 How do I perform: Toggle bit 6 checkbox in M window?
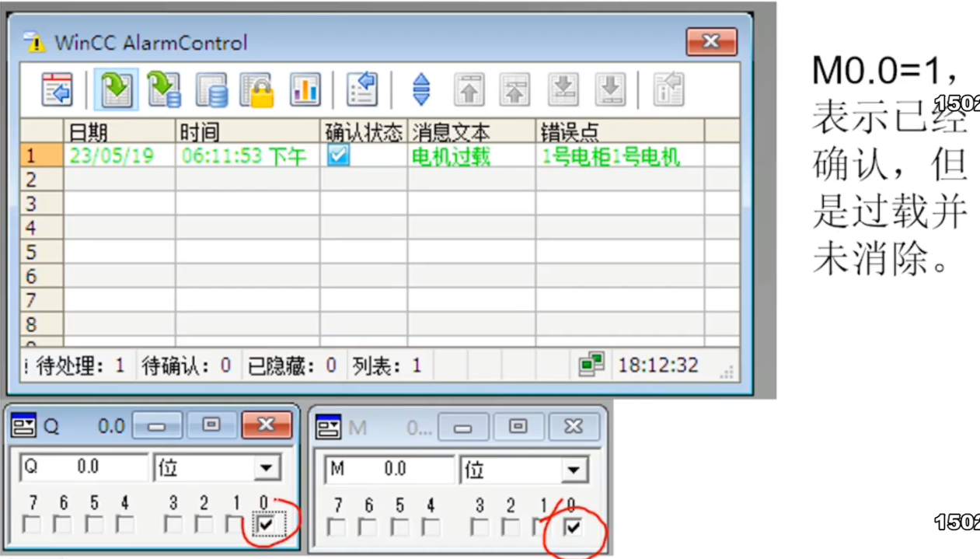[x=368, y=527]
